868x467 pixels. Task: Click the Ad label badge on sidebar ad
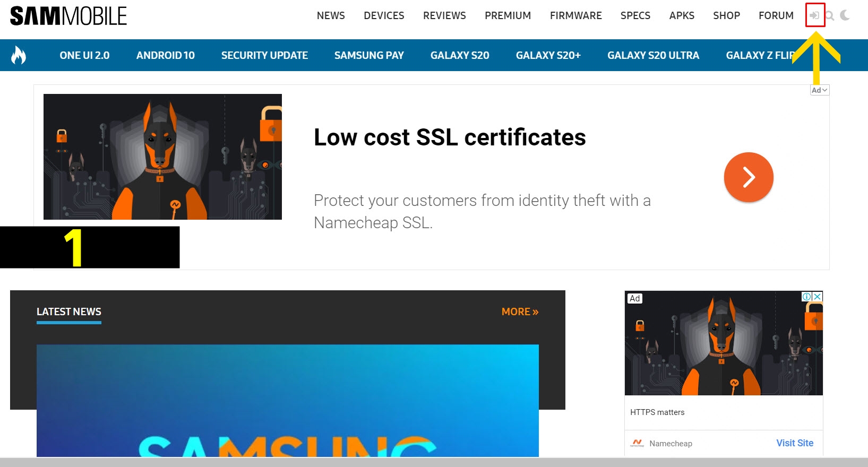point(635,298)
